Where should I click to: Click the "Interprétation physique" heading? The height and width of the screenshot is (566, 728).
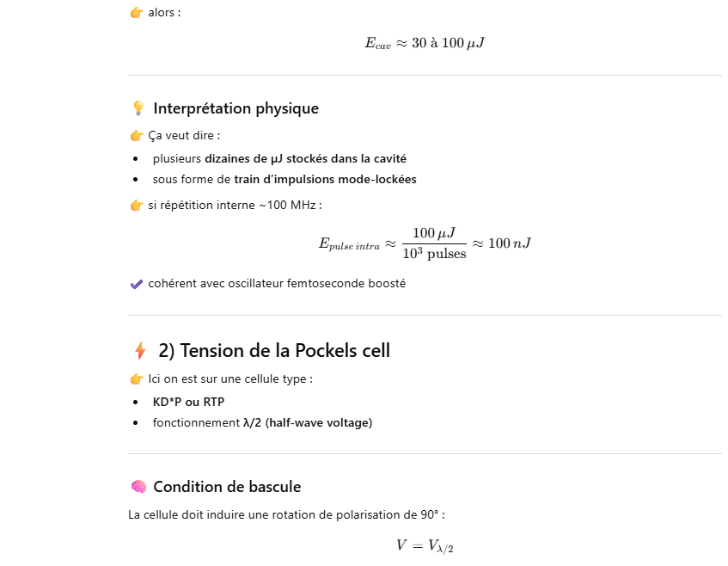[x=236, y=108]
